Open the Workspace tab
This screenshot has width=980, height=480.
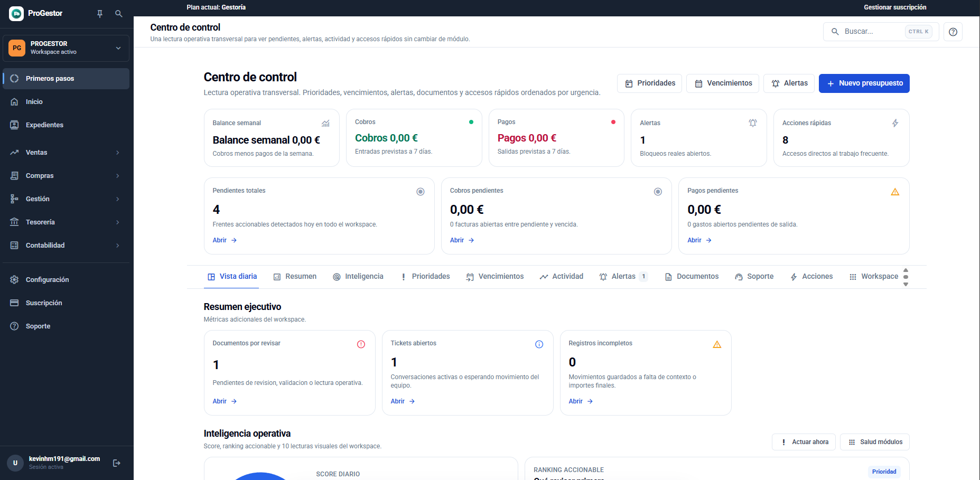tap(874, 277)
